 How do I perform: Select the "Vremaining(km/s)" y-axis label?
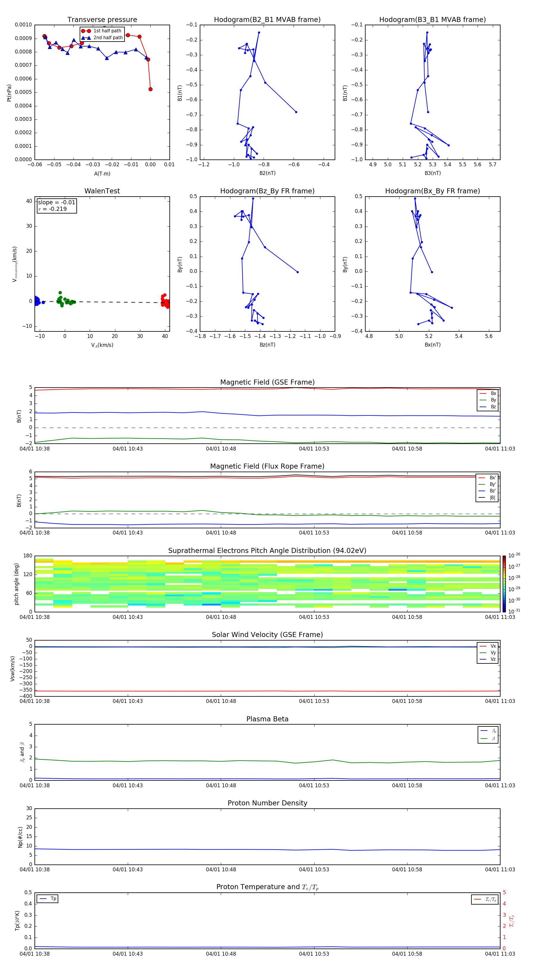click(x=15, y=264)
